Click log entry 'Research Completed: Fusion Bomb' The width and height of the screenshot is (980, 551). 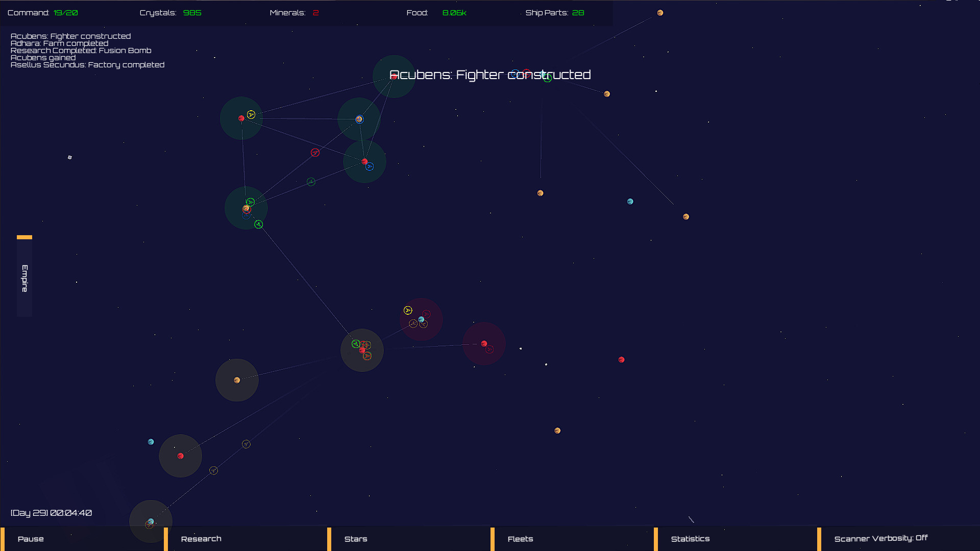coord(81,51)
